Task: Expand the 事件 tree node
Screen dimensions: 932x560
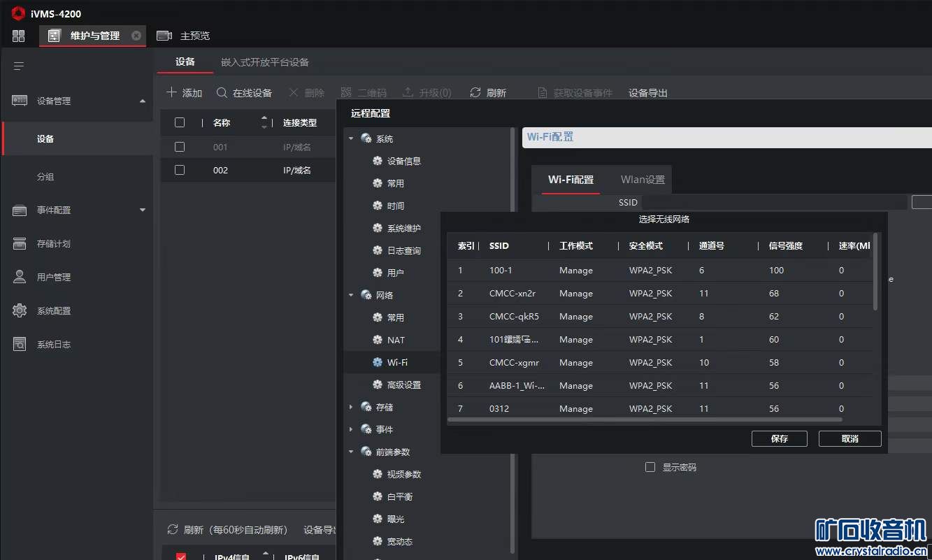Action: (351, 429)
